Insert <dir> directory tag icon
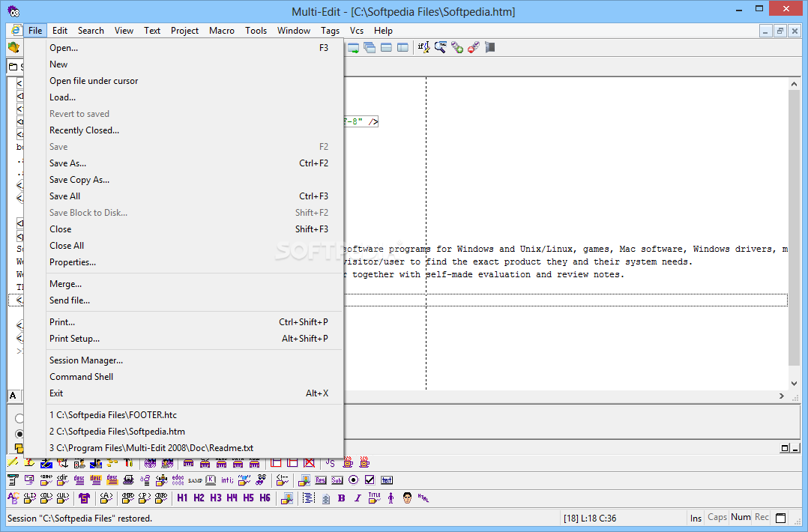The height and width of the screenshot is (532, 808). coord(62,480)
